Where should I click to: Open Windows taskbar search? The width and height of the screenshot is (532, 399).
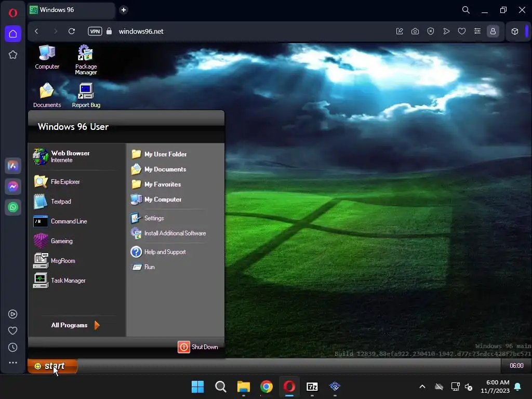click(x=220, y=387)
